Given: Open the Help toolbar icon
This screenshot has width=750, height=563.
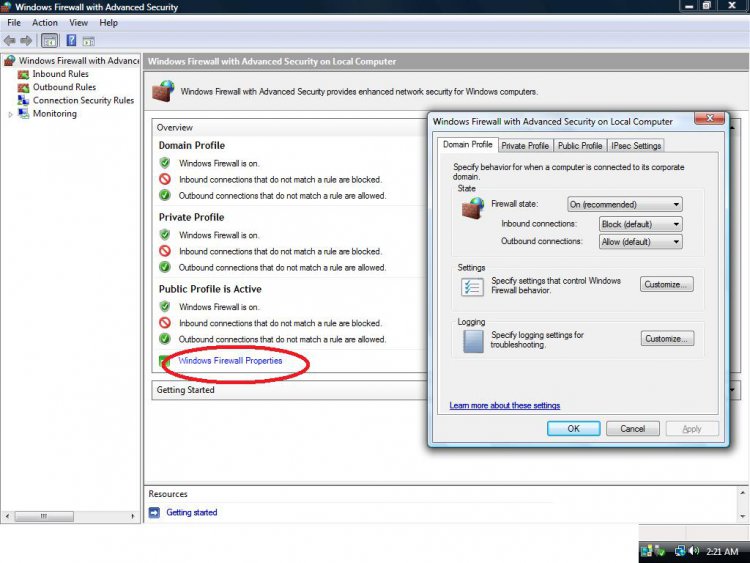Looking at the screenshot, I should pyautogui.click(x=71, y=41).
